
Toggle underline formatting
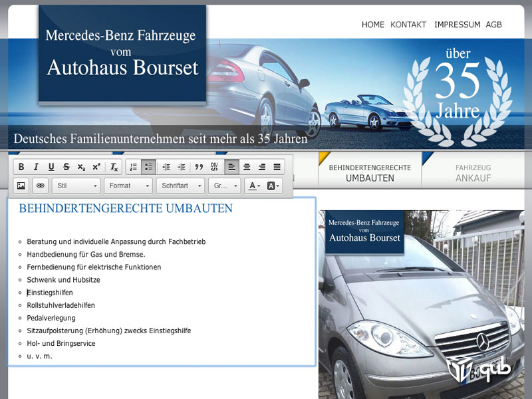click(51, 167)
